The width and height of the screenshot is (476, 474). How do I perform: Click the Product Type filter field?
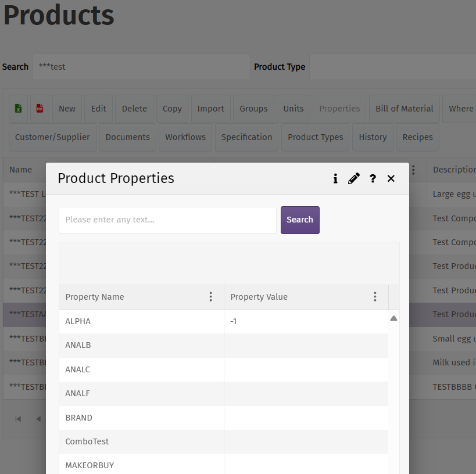(x=392, y=67)
